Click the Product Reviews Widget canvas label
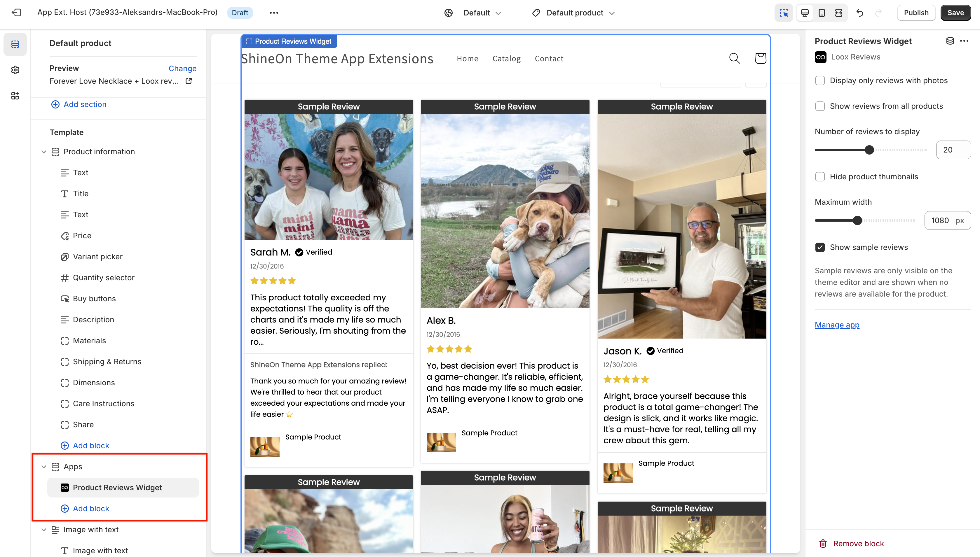Screen dimensions: 980x557 [289, 41]
